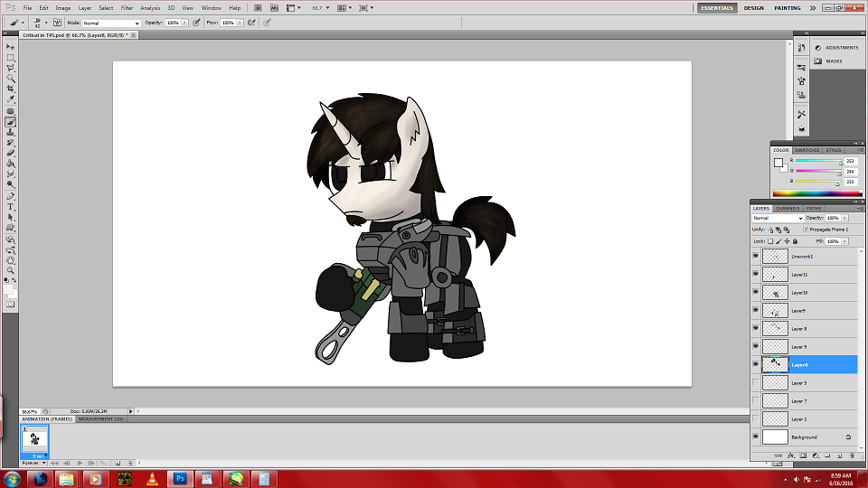
Task: Show the Layer 5 layer
Action: tap(756, 383)
